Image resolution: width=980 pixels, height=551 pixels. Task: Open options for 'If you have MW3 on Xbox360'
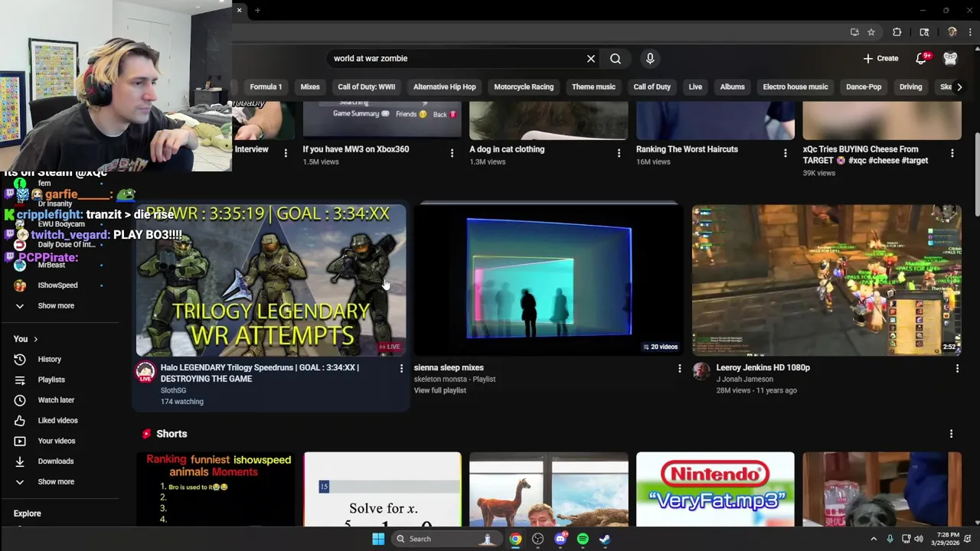pos(452,154)
